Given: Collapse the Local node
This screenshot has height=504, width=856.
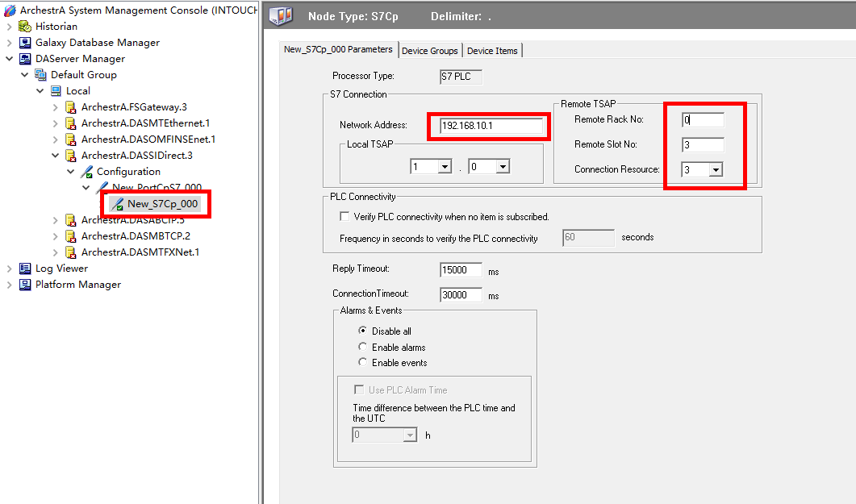Looking at the screenshot, I should (x=40, y=90).
